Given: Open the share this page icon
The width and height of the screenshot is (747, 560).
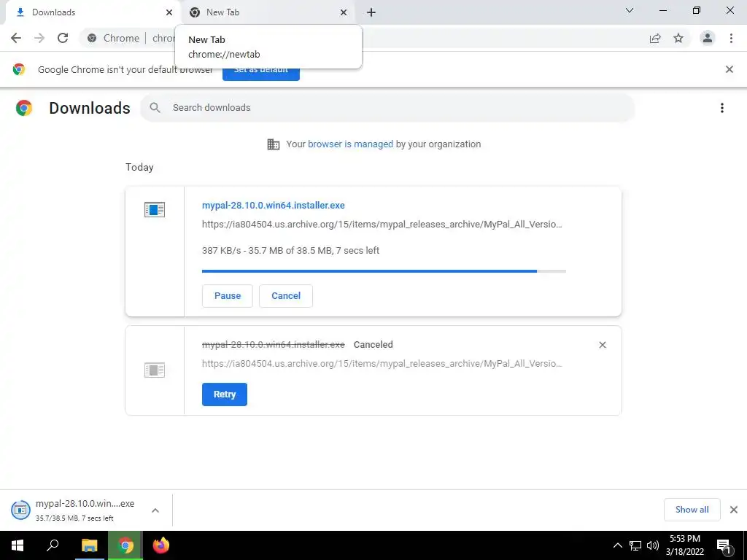Looking at the screenshot, I should [x=655, y=38].
